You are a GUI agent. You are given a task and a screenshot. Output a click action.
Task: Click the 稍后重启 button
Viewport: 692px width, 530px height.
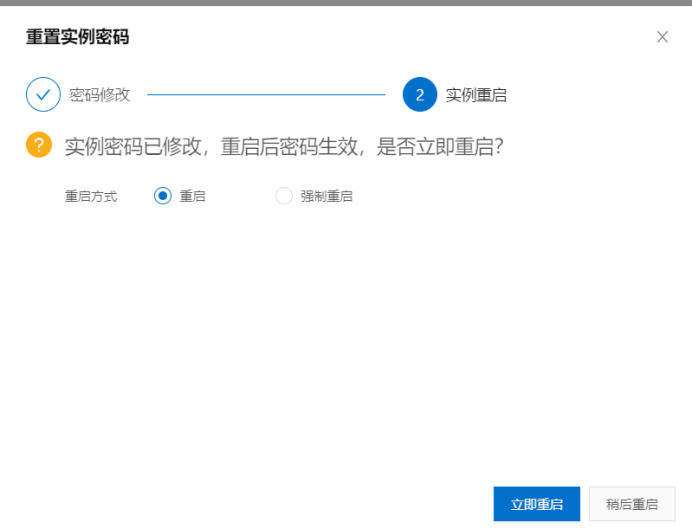632,504
